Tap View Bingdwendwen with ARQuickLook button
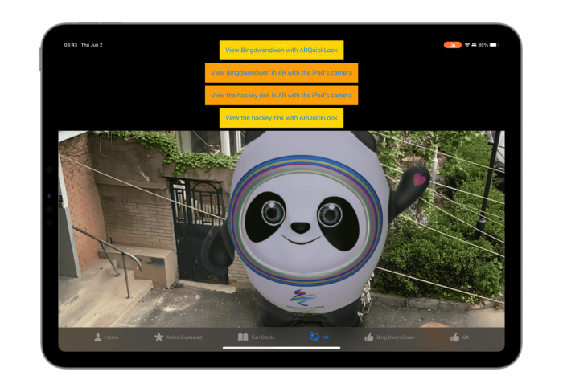 tap(281, 51)
